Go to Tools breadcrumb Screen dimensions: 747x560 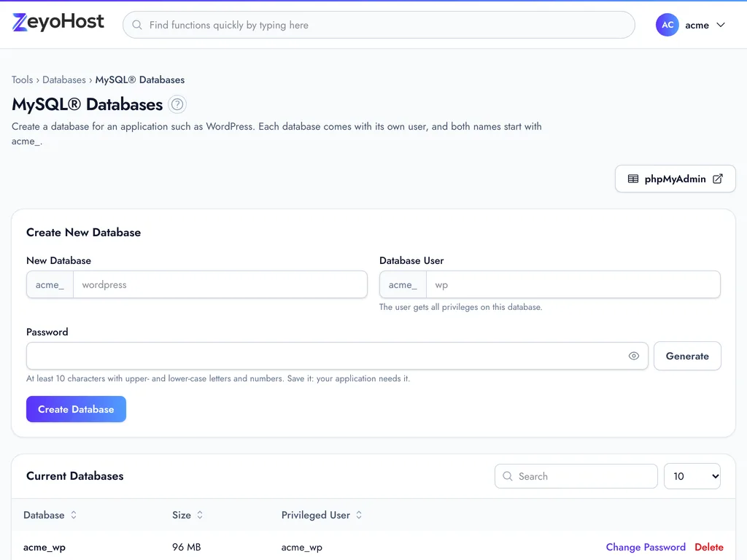coord(23,79)
